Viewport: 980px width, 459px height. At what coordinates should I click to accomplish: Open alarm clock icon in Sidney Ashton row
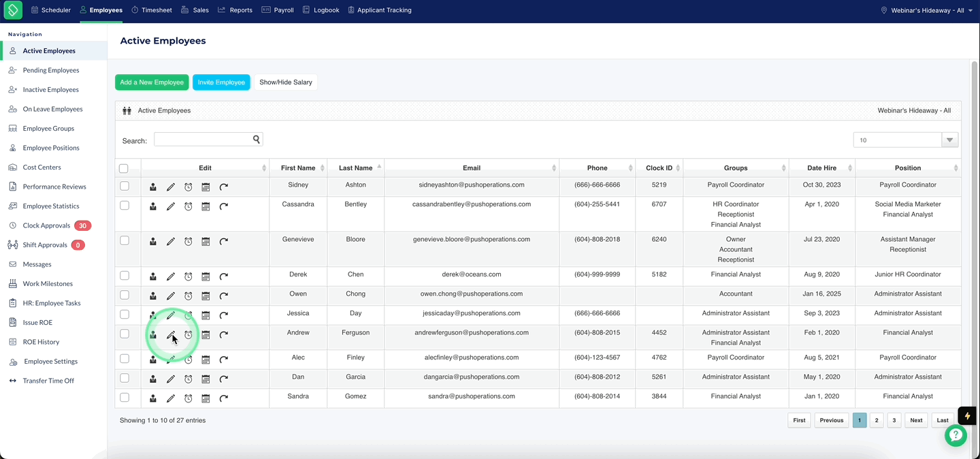point(189,187)
